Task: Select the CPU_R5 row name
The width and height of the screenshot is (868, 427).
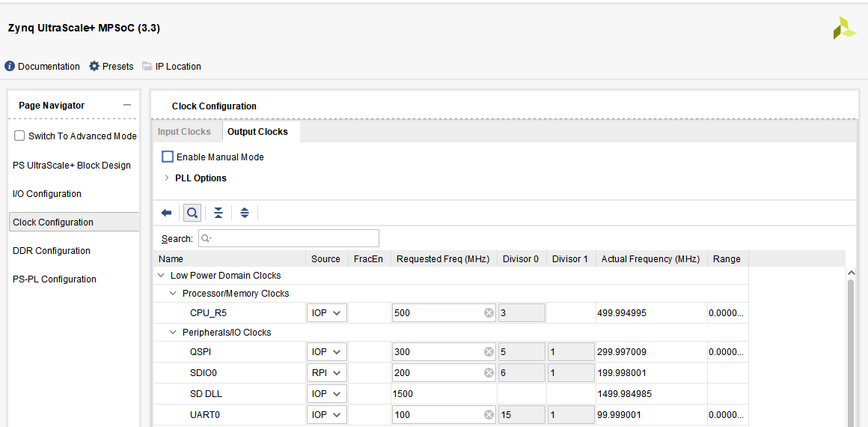Action: (208, 313)
